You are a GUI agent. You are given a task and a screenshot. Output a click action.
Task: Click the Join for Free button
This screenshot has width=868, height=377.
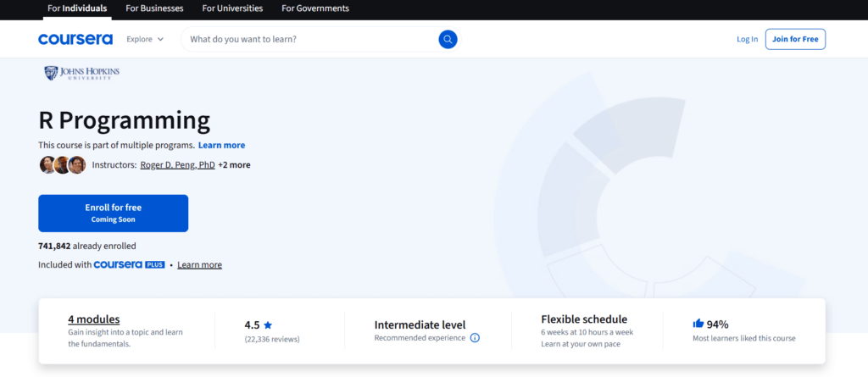tap(795, 39)
